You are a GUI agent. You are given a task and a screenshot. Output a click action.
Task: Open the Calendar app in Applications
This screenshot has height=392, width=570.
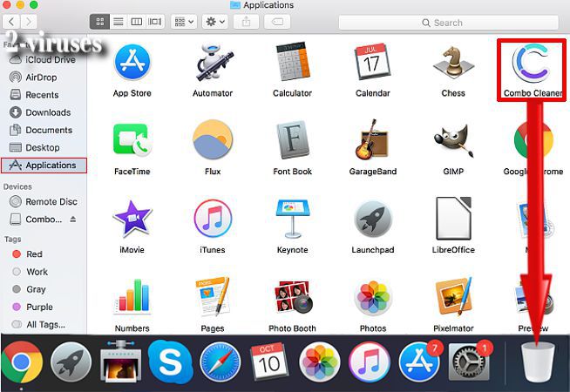pos(373,63)
